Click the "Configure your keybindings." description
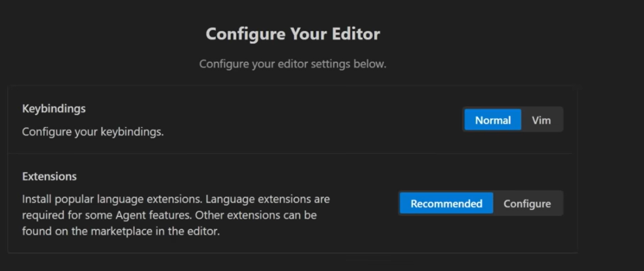Viewport: 644px width, 271px height. pyautogui.click(x=93, y=132)
